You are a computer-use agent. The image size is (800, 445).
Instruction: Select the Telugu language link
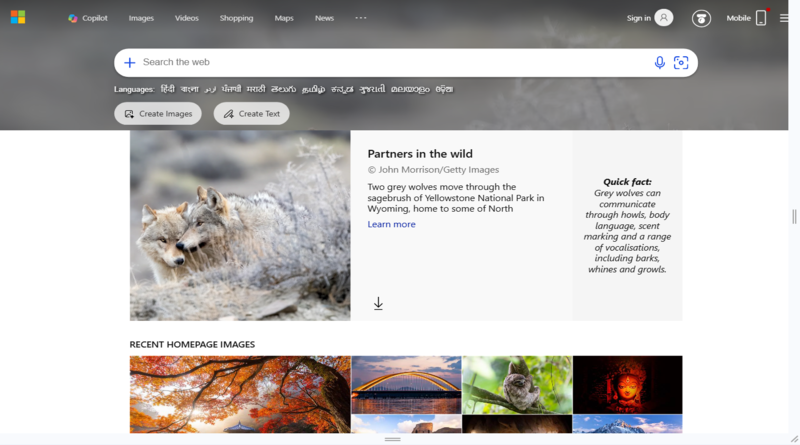click(283, 89)
